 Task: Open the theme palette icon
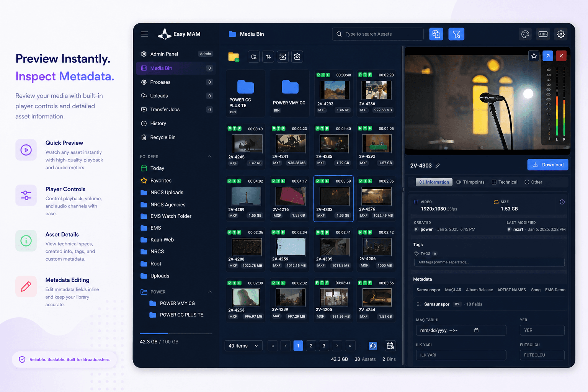(x=525, y=34)
